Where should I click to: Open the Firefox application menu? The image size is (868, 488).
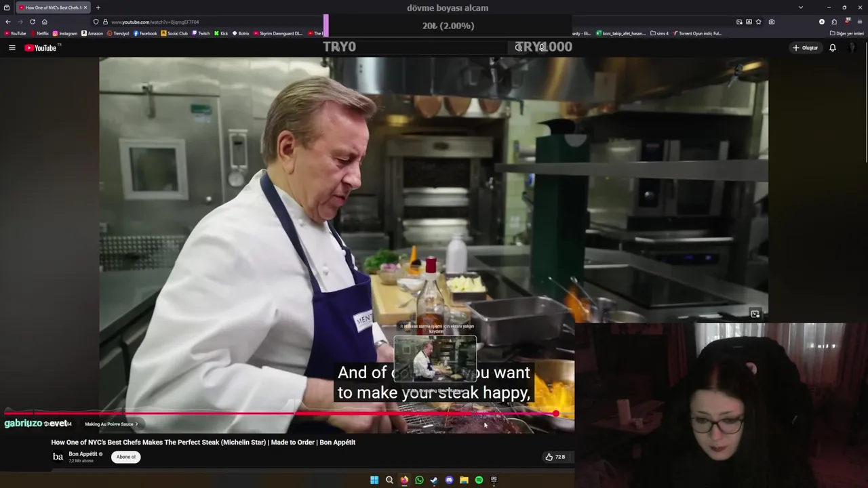coord(860,22)
